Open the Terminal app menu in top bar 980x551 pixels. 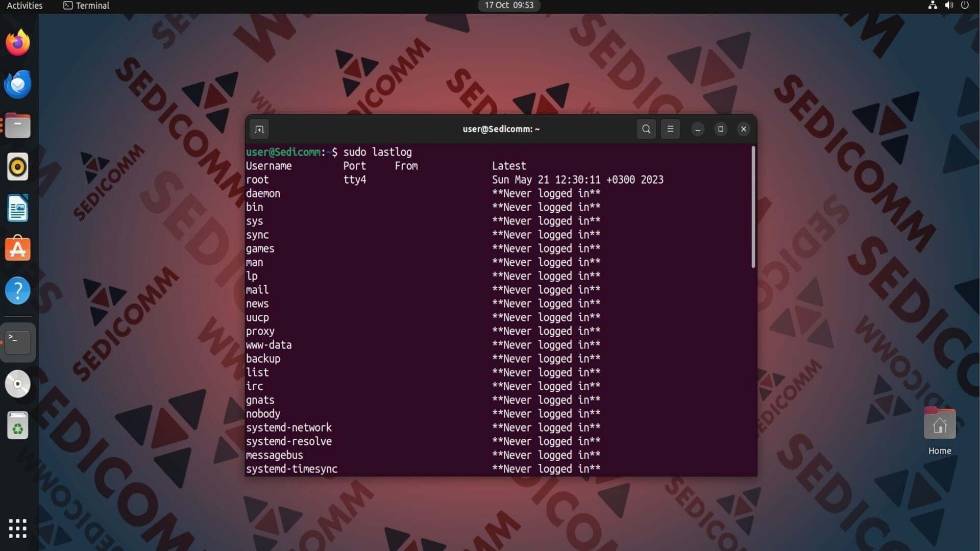click(86, 5)
